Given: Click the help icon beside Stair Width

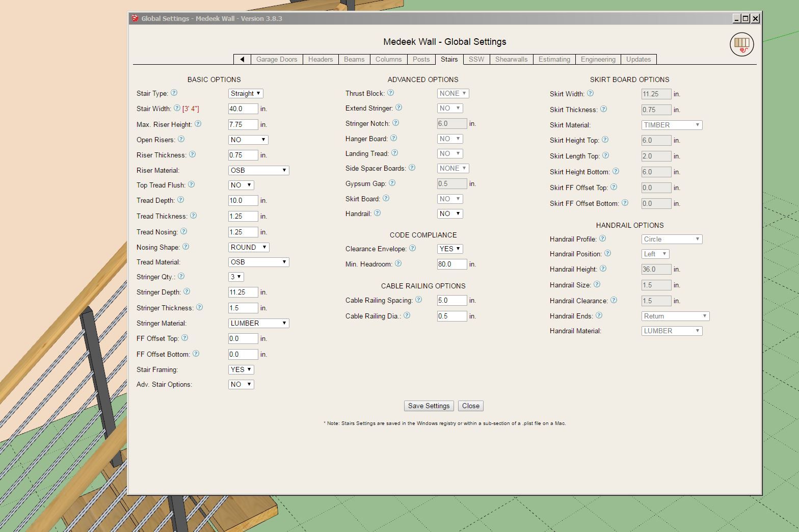Looking at the screenshot, I should [177, 108].
